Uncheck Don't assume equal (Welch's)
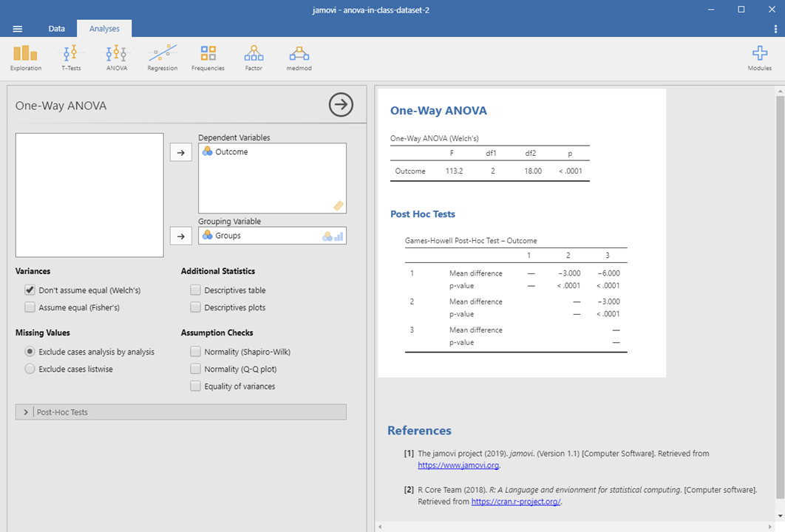 [30, 290]
